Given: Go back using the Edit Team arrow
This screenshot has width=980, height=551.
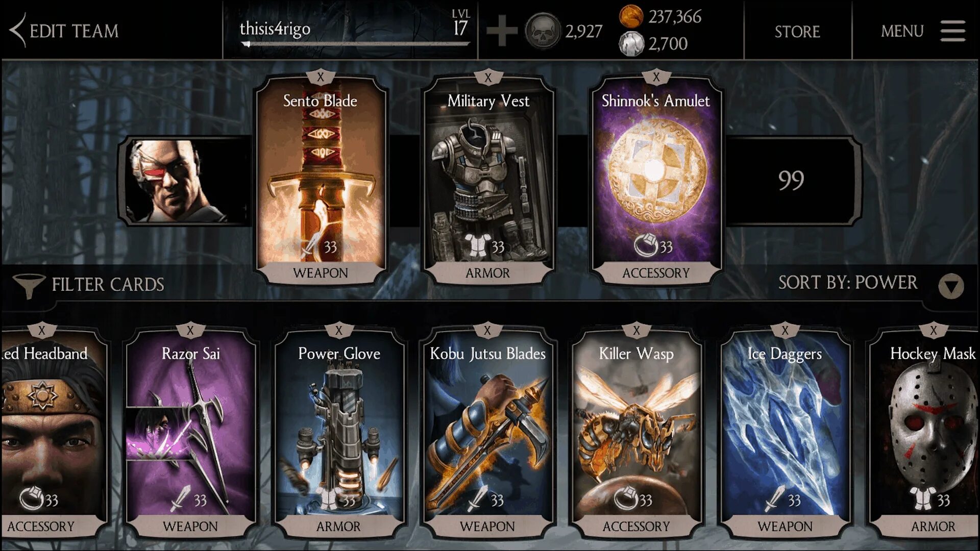Looking at the screenshot, I should pos(17,30).
